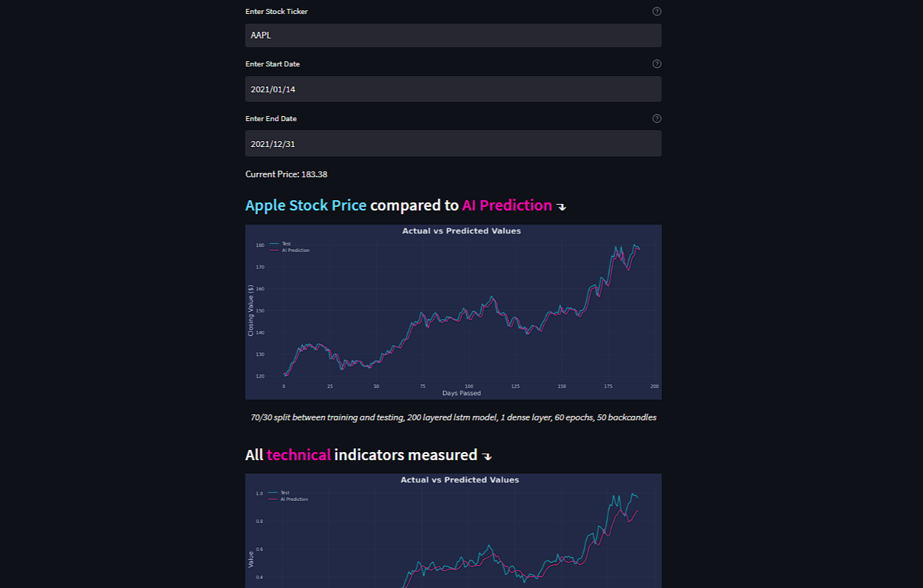Click the help icon next to Enter End Date
The image size is (923, 588).
(x=657, y=118)
